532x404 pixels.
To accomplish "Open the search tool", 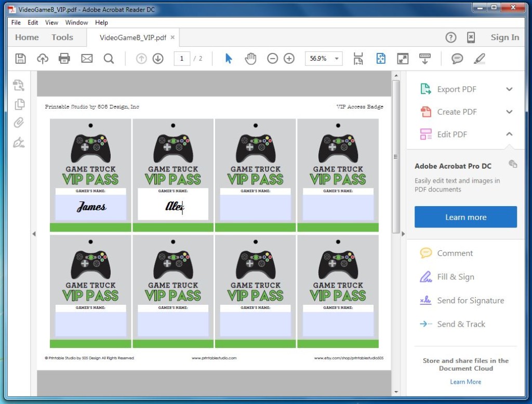I will point(109,58).
